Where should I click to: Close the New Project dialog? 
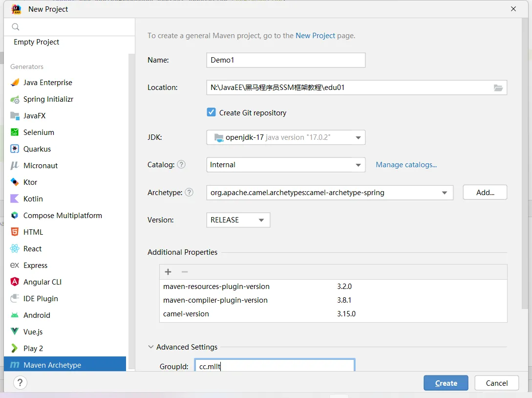click(x=513, y=9)
